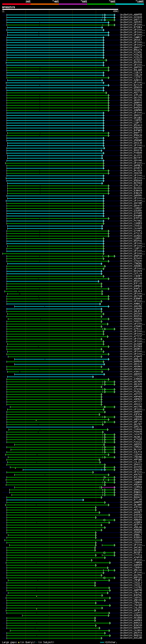Select the UniRef100_B9IAZ4 label
The image size is (146, 644).
(131, 271)
